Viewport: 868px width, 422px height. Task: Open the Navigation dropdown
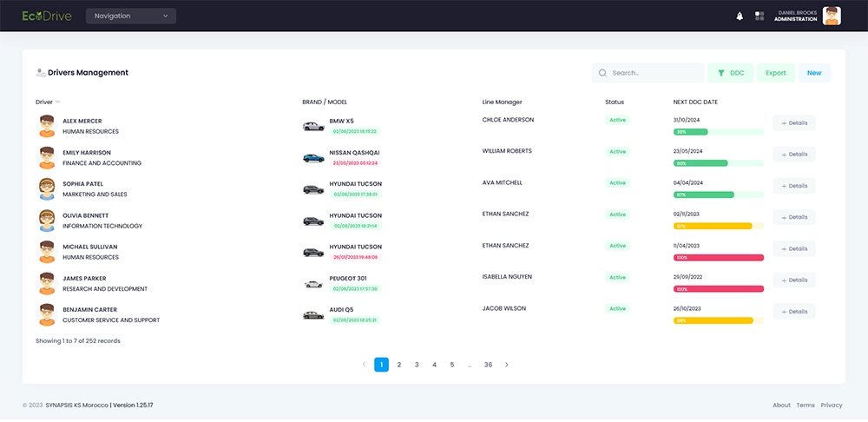click(x=131, y=16)
